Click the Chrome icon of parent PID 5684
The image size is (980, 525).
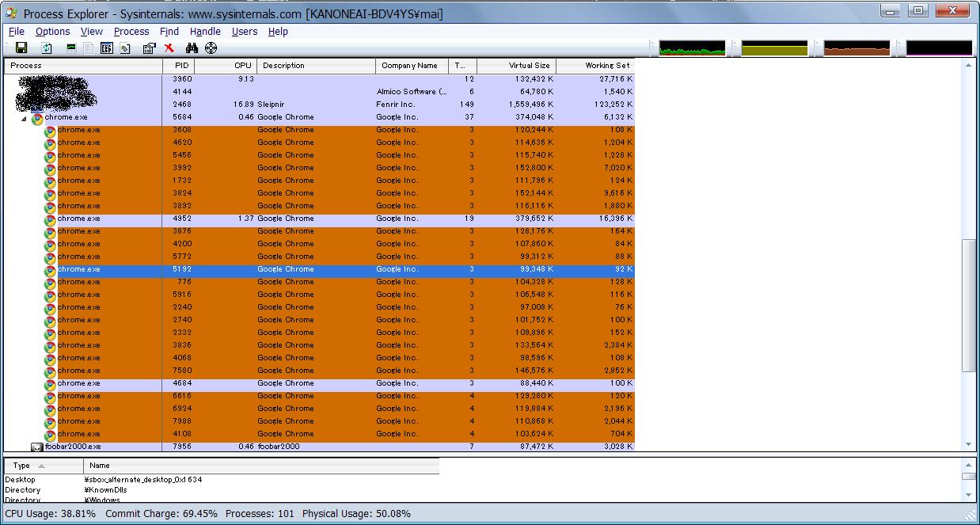pyautogui.click(x=37, y=118)
